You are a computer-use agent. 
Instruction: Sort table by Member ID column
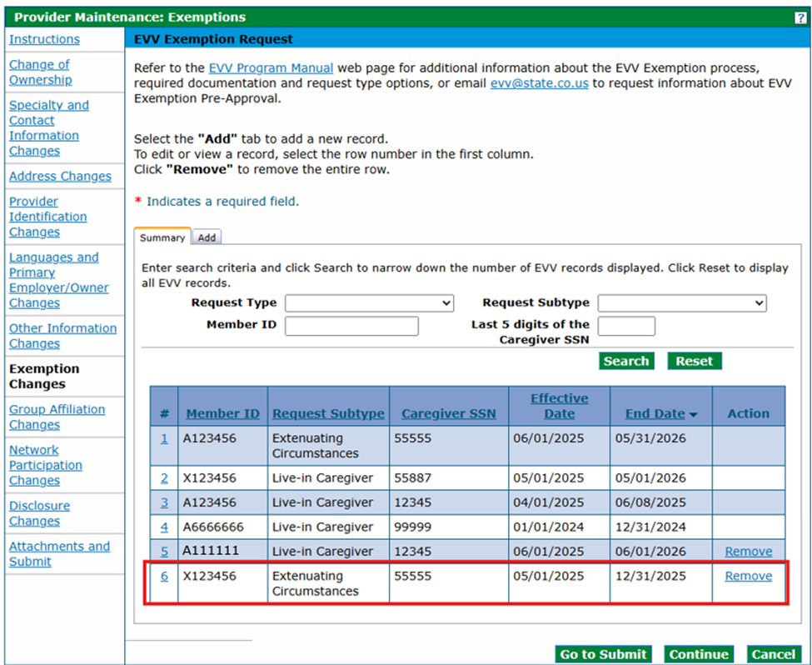222,413
